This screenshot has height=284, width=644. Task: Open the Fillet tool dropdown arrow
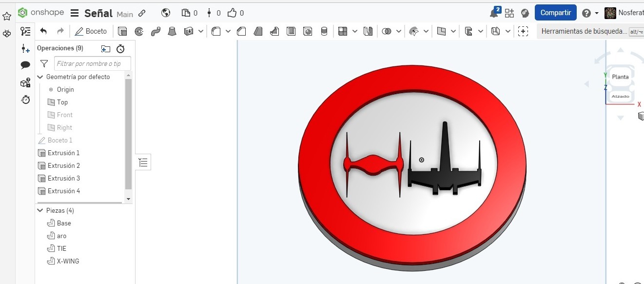[x=228, y=31]
